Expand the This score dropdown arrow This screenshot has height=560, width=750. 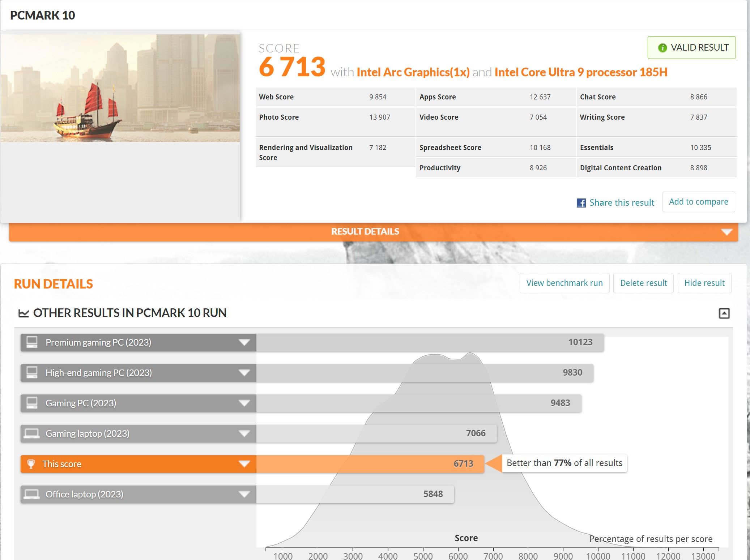[244, 464]
